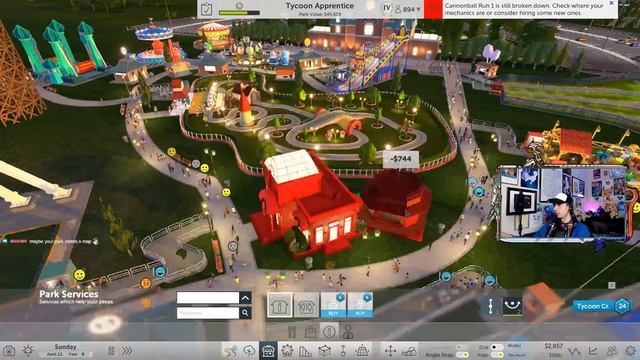Switch to the Gift shops bag tab

[310, 332]
